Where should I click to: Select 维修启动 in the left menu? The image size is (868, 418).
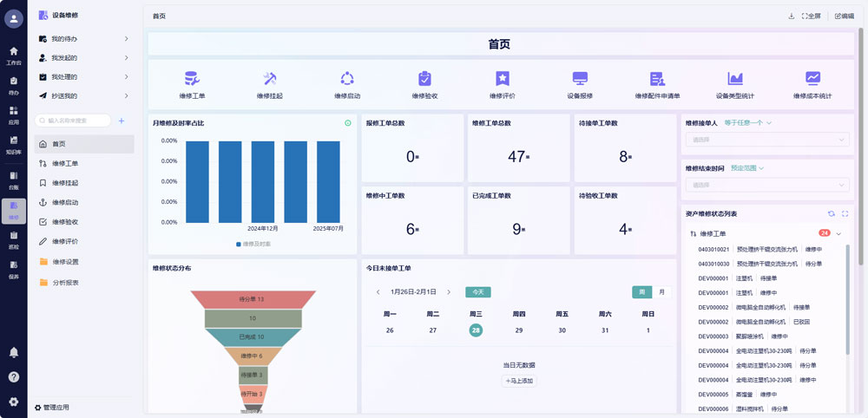tap(65, 202)
